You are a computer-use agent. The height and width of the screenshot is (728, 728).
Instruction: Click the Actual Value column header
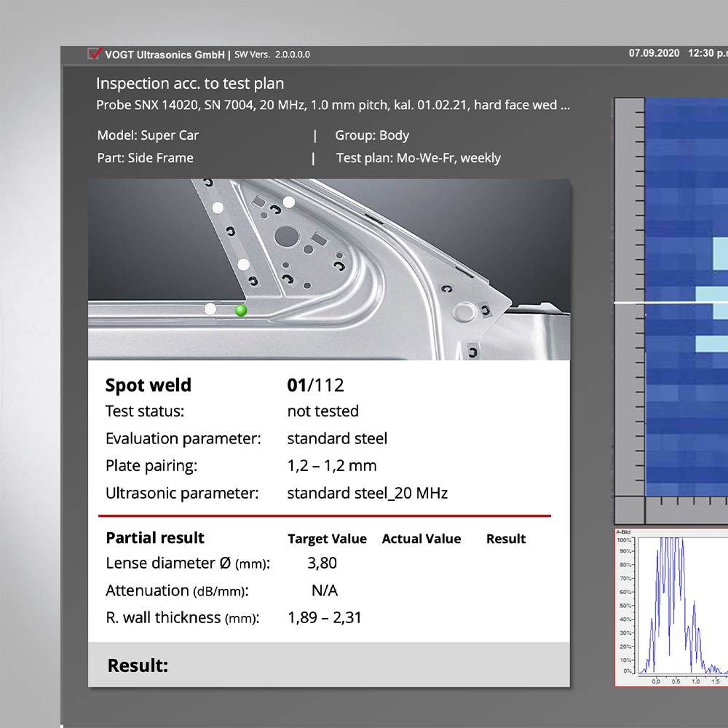tap(421, 539)
